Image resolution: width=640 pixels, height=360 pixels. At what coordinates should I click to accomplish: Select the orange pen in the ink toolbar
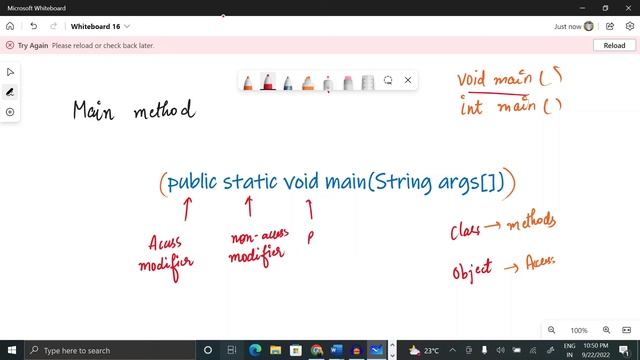tap(248, 83)
